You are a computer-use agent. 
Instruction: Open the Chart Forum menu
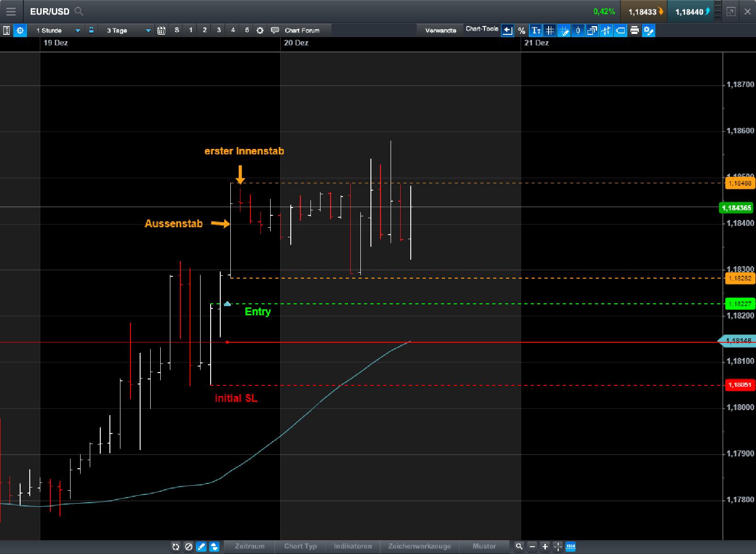[x=300, y=30]
